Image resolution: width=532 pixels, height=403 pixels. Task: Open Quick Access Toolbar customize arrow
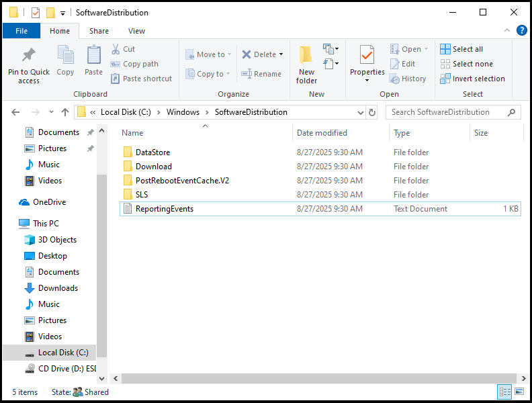click(x=62, y=13)
